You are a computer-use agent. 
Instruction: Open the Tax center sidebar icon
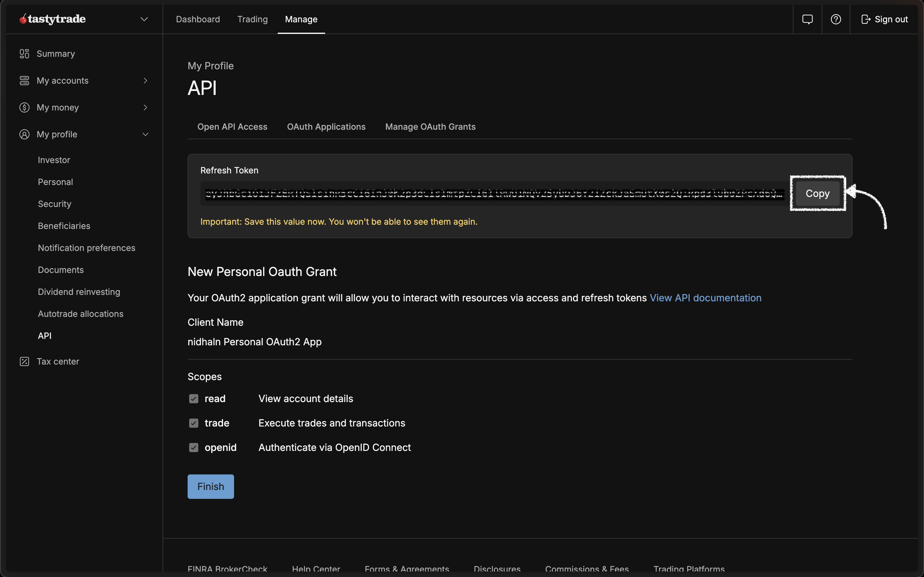24,361
